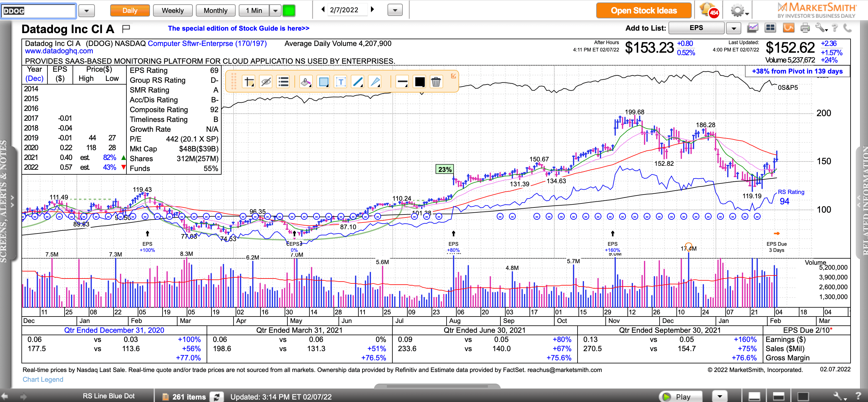Select the Monthly chart period
Image resolution: width=868 pixels, height=402 pixels.
(215, 10)
